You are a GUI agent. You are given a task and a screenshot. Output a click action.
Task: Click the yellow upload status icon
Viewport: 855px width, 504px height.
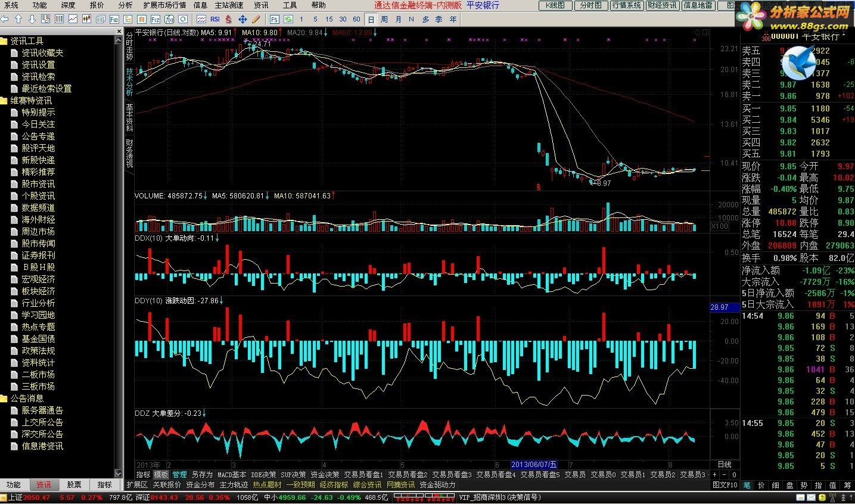[822, 497]
